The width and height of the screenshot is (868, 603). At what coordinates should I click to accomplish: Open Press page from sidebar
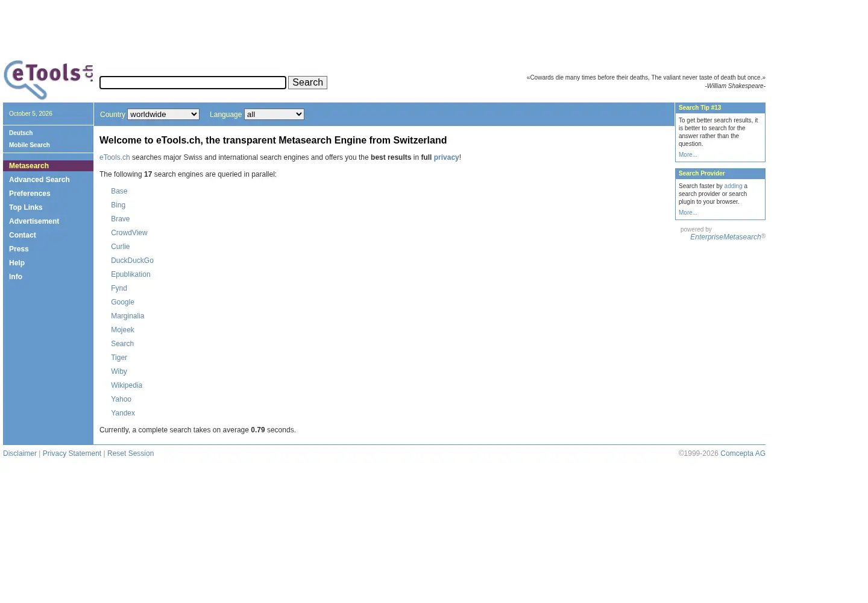click(x=19, y=249)
